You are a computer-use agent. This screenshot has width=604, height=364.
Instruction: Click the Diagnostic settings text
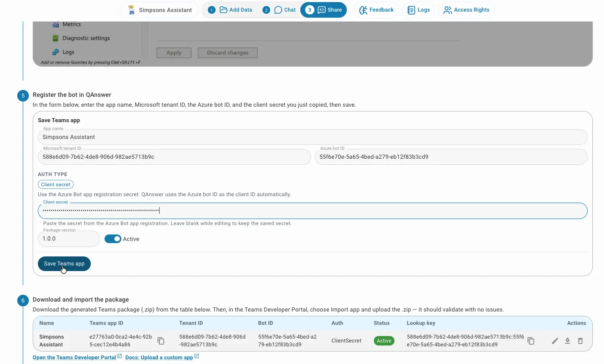click(x=86, y=38)
